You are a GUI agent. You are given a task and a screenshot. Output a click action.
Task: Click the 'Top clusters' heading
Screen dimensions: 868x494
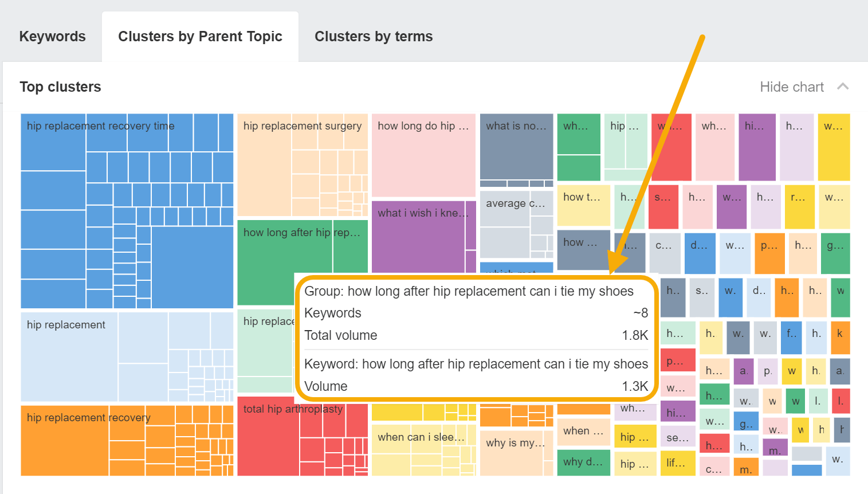click(60, 87)
